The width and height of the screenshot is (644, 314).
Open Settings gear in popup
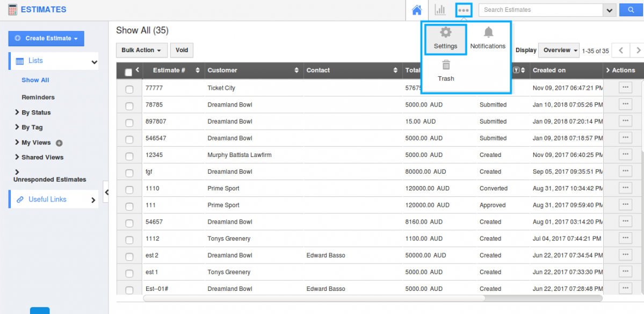[x=446, y=39]
